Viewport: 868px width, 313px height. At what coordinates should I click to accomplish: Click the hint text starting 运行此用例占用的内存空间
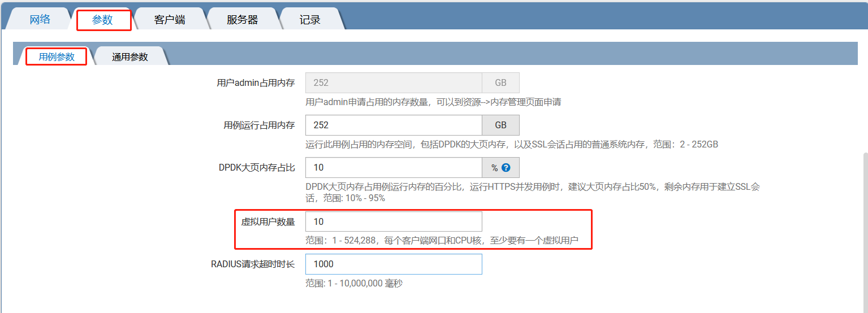click(512, 145)
